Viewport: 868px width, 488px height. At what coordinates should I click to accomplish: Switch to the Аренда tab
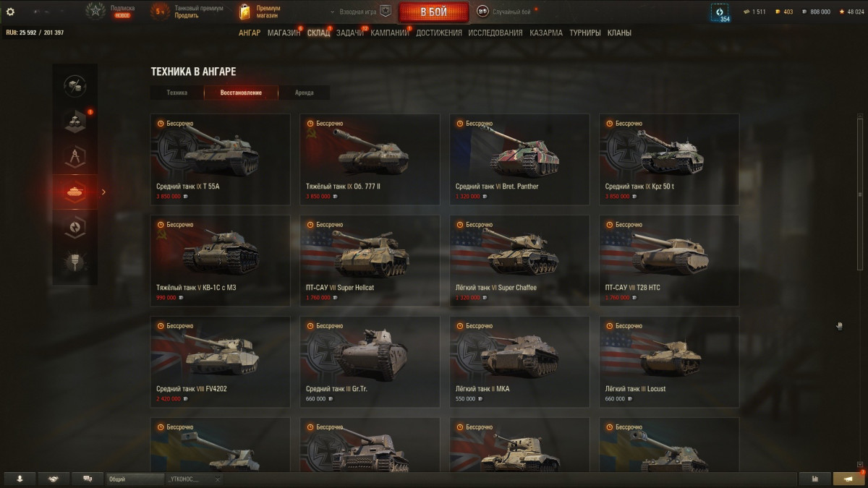[x=305, y=93]
